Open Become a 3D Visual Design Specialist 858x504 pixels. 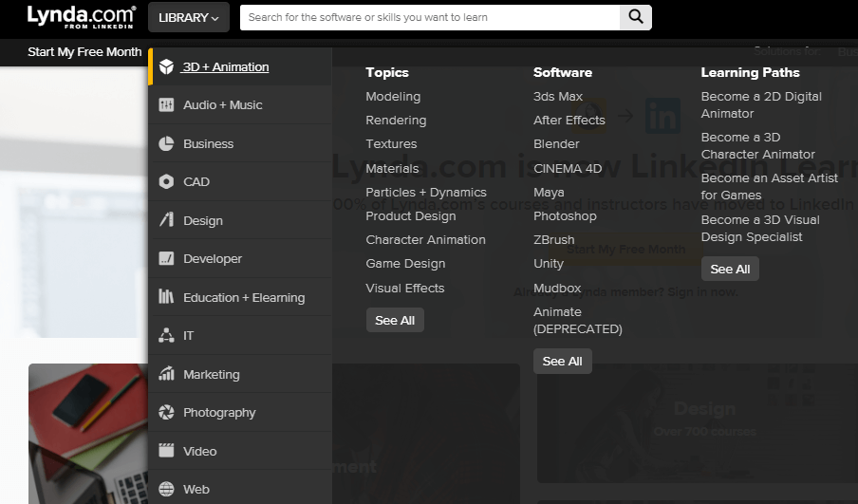tap(760, 228)
